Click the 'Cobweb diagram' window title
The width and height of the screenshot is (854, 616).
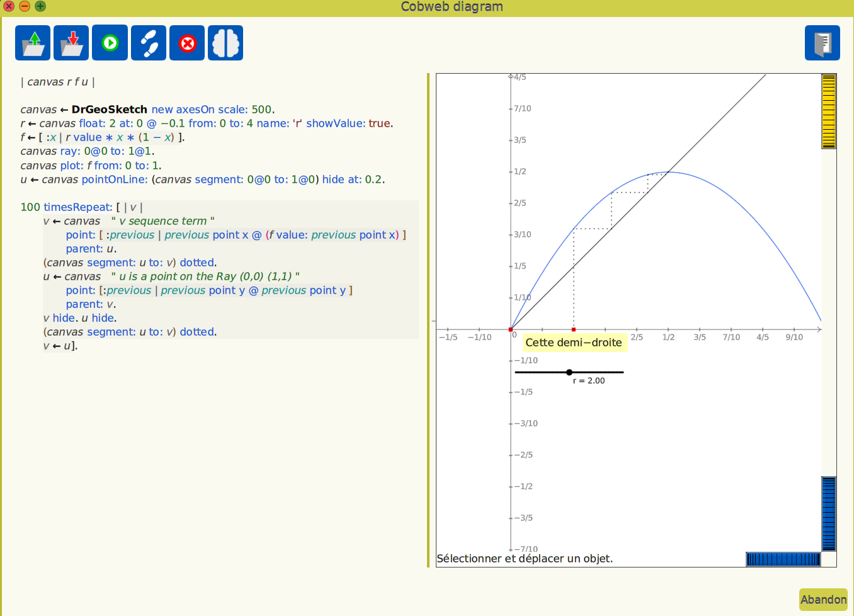point(452,7)
